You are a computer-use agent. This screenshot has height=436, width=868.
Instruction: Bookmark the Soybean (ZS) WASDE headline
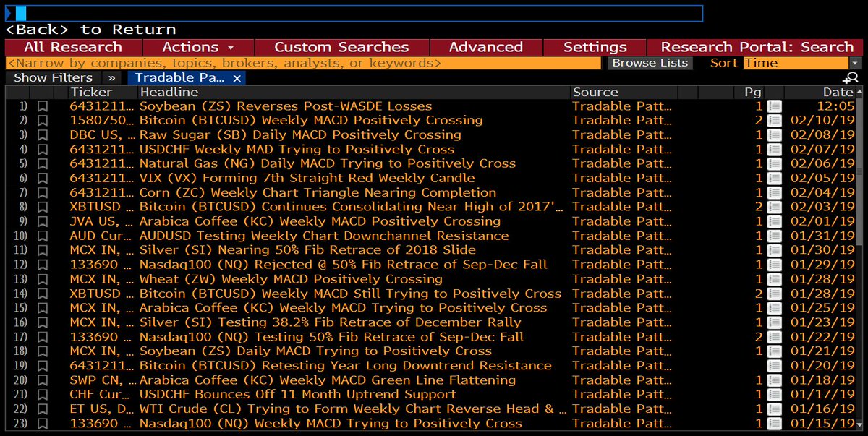[42, 106]
